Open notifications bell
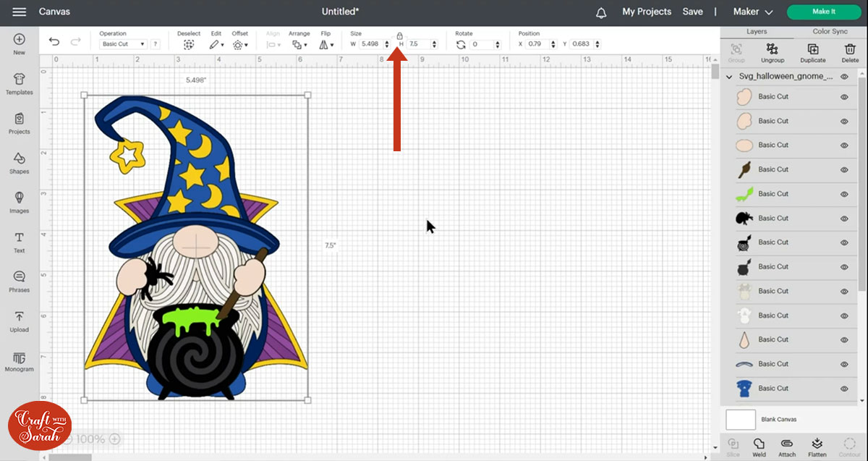The width and height of the screenshot is (868, 461). 601,12
